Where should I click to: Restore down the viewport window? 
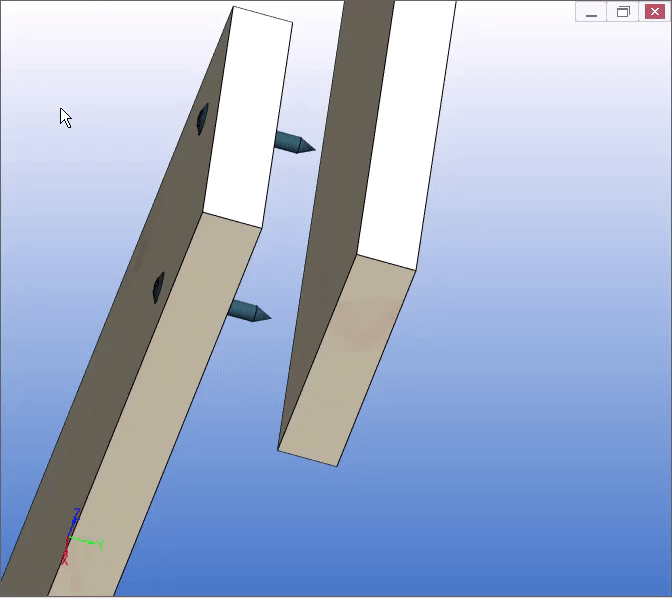[x=623, y=12]
